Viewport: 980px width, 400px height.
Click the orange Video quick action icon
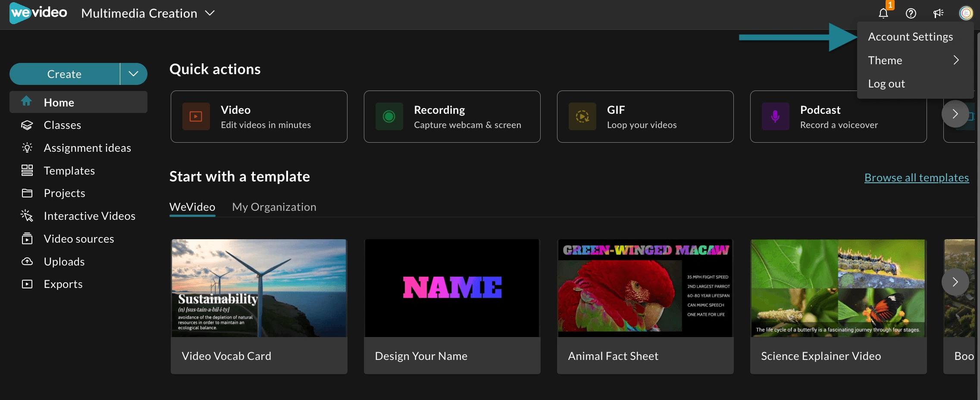point(196,116)
